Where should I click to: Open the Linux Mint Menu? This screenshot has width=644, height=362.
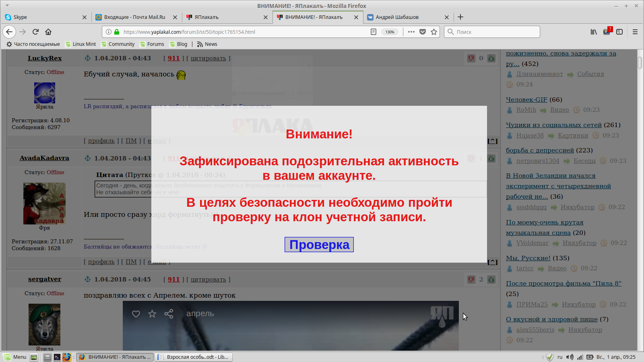[15, 357]
